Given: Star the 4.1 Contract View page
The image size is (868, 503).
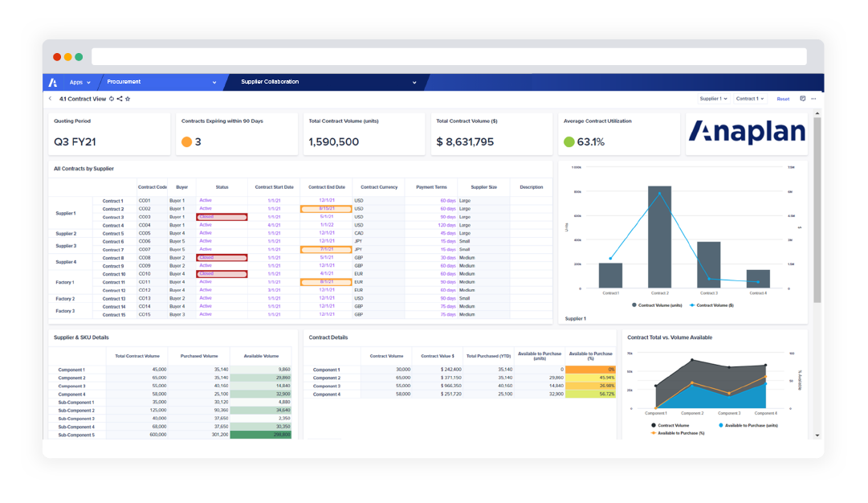Looking at the screenshot, I should click(x=128, y=99).
